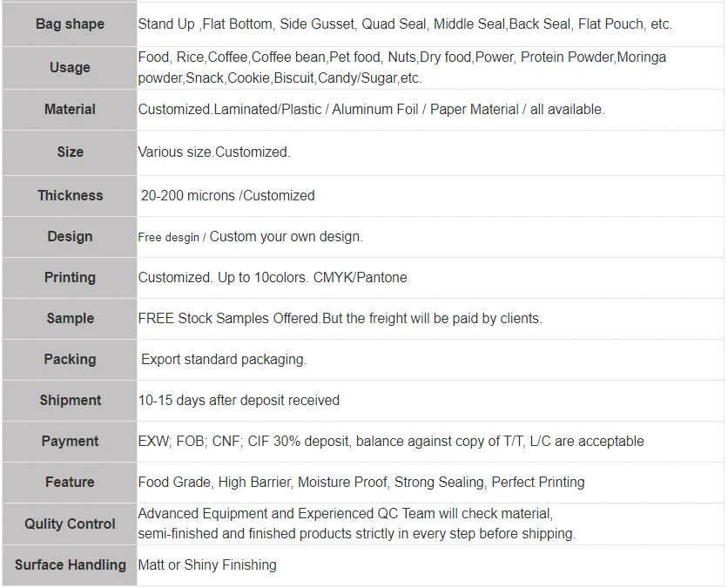Click the 'Size' row label
This screenshot has width=728, height=588.
(x=70, y=152)
